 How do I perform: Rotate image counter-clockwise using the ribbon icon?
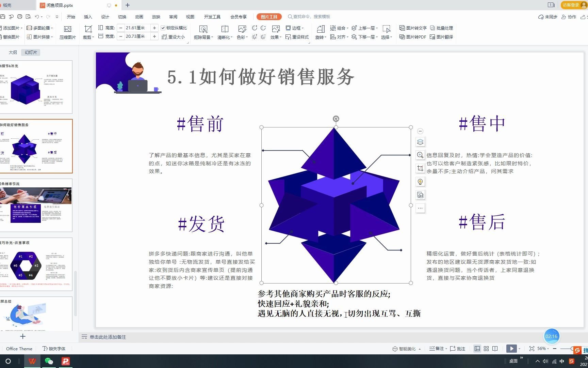263,28
